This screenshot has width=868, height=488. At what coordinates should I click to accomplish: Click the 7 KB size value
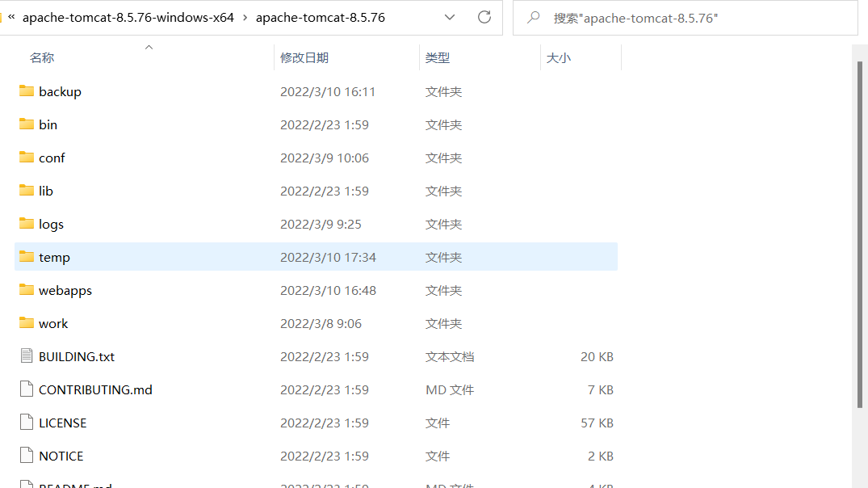600,390
